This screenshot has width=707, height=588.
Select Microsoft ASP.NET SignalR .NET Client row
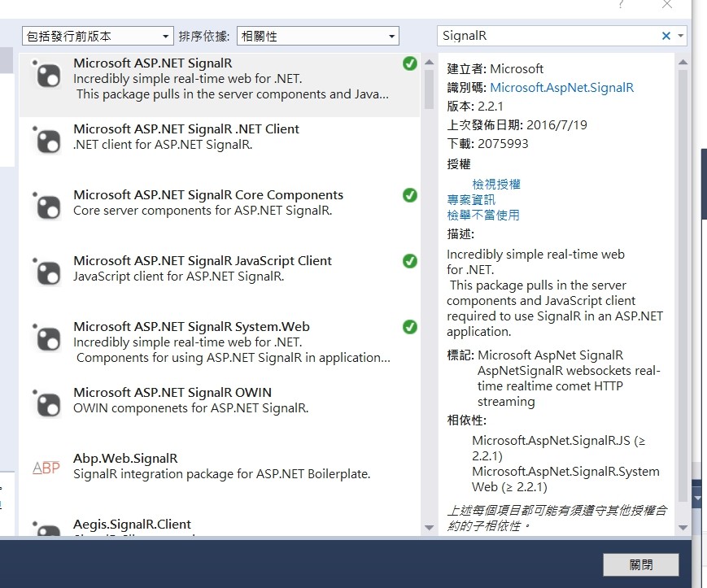[x=220, y=150]
